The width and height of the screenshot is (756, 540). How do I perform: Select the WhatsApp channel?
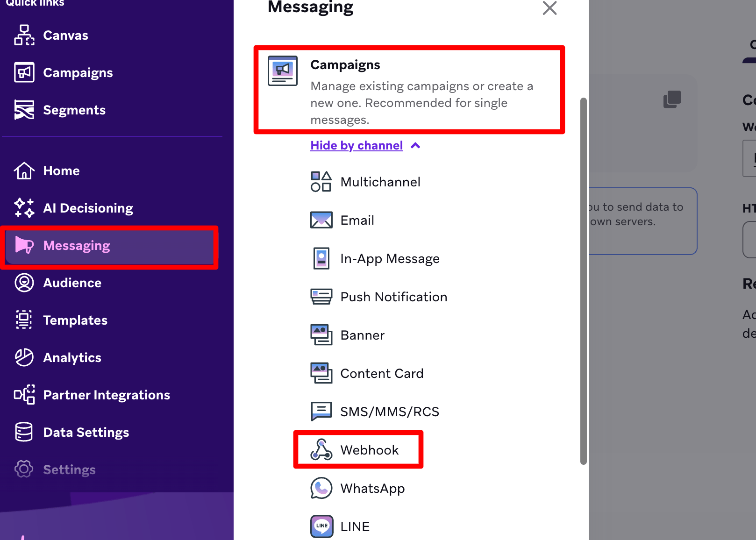coord(372,488)
